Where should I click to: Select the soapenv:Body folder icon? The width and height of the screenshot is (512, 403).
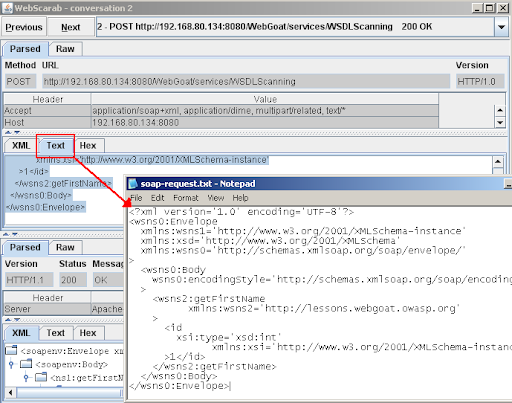pos(26,364)
